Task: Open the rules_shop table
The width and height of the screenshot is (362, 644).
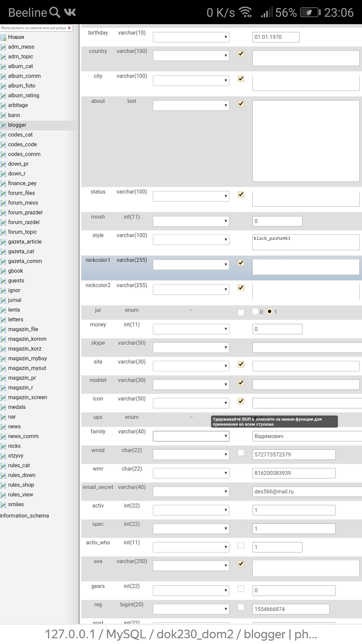Action: (21, 485)
